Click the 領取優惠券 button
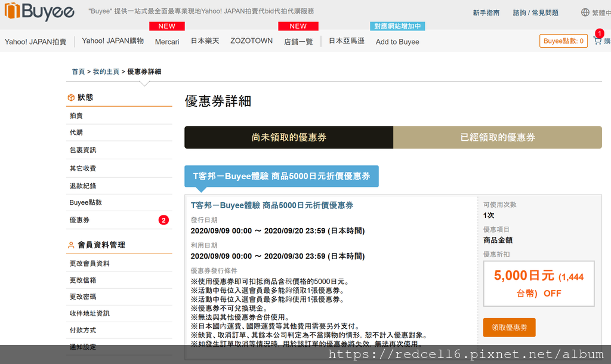Screen dimensions: 611x364 coord(510,328)
